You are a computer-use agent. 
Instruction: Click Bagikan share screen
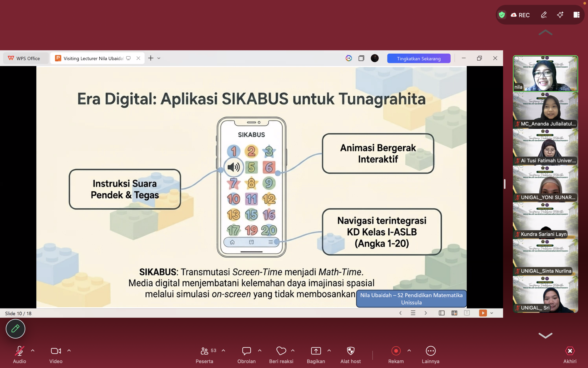[316, 354]
